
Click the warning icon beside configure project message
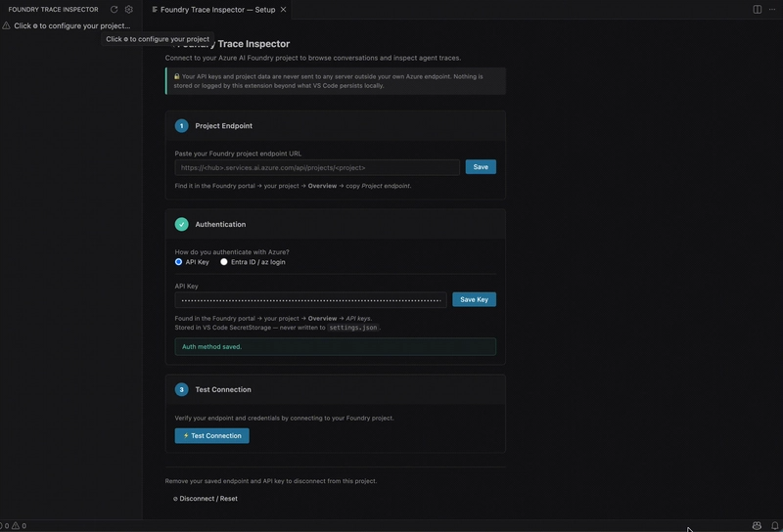point(6,25)
